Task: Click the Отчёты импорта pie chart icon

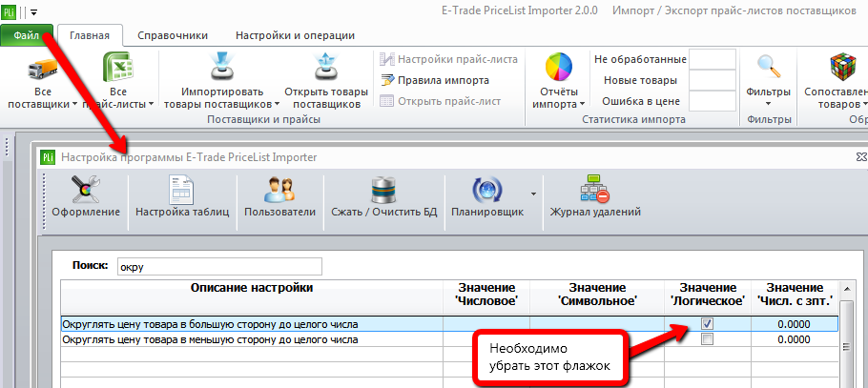Action: pyautogui.click(x=559, y=68)
